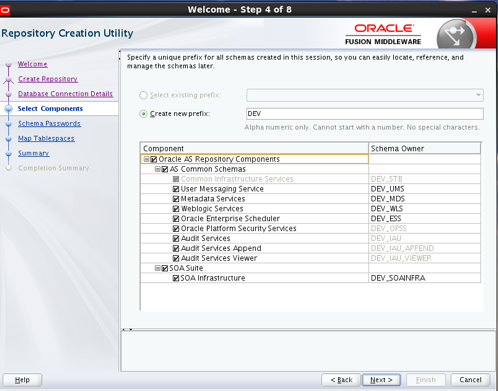Open Create Repository step link
498x391 pixels.
pyautogui.click(x=48, y=79)
